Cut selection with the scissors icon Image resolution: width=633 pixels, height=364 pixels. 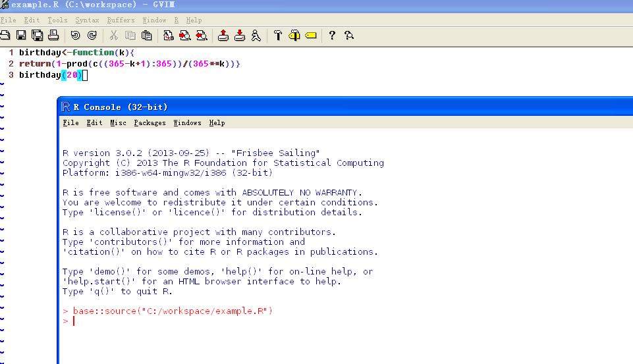point(114,36)
